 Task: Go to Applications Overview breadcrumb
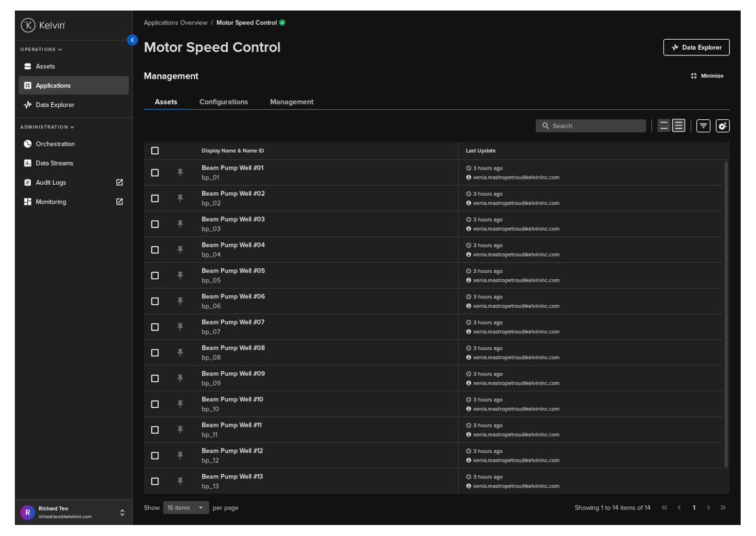[x=176, y=22]
